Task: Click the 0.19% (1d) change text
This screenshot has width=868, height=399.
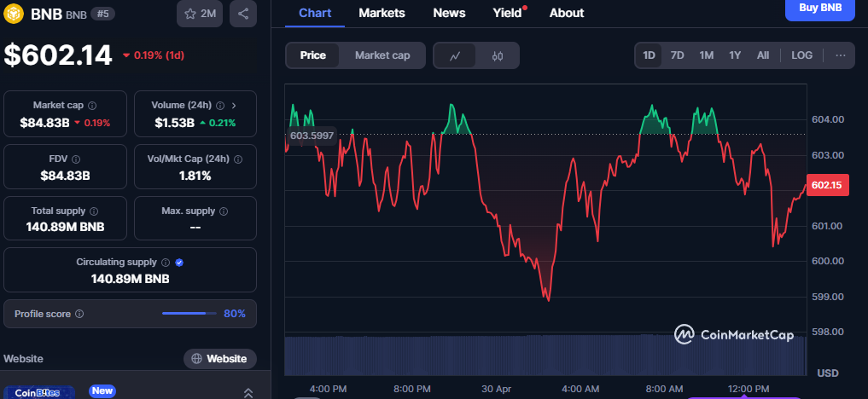Action: tap(154, 55)
